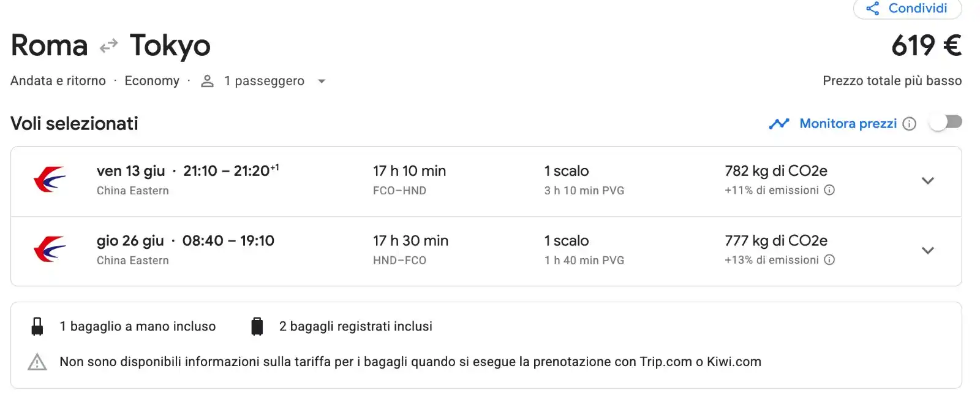This screenshot has height=401, width=980.
Task: Click the checked baggage suitcase icon
Action: [257, 327]
